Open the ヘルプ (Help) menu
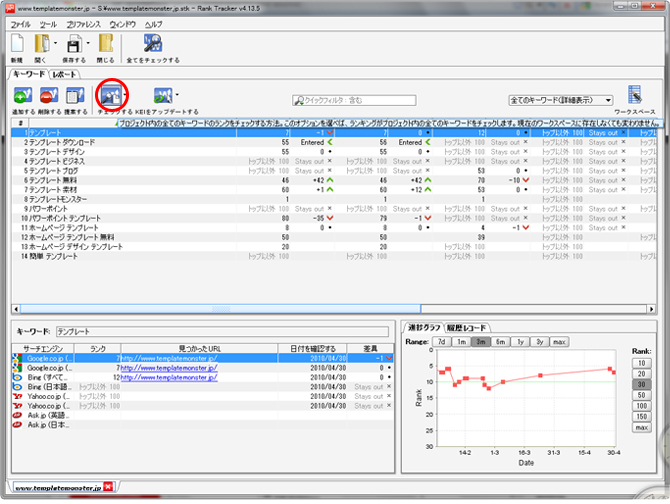Screen dimensions: 670x504 click(x=153, y=24)
